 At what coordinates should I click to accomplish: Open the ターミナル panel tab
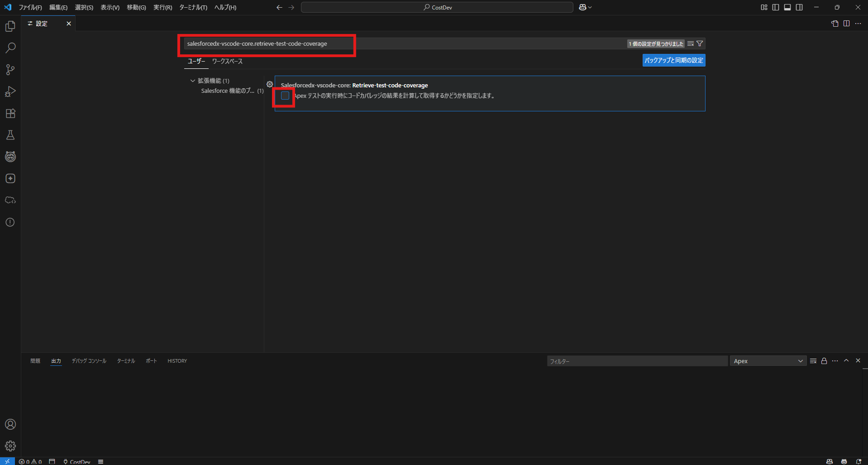[125, 360]
